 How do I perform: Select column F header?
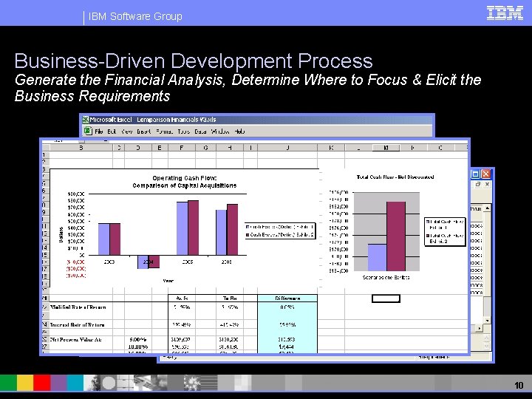coord(182,148)
